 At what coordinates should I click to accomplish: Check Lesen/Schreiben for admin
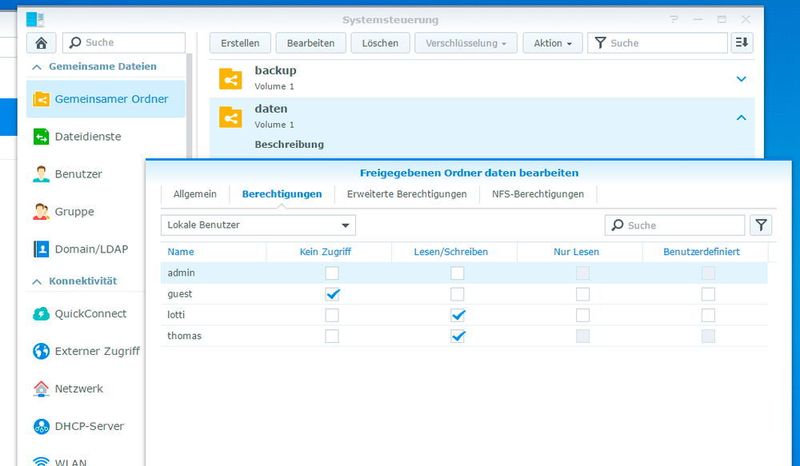click(x=457, y=273)
